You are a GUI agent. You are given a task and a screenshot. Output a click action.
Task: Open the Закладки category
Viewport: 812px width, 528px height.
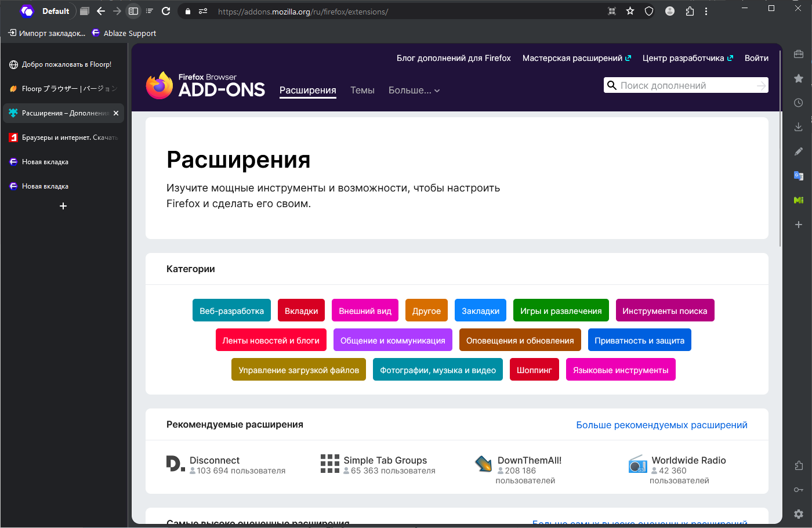click(x=480, y=310)
